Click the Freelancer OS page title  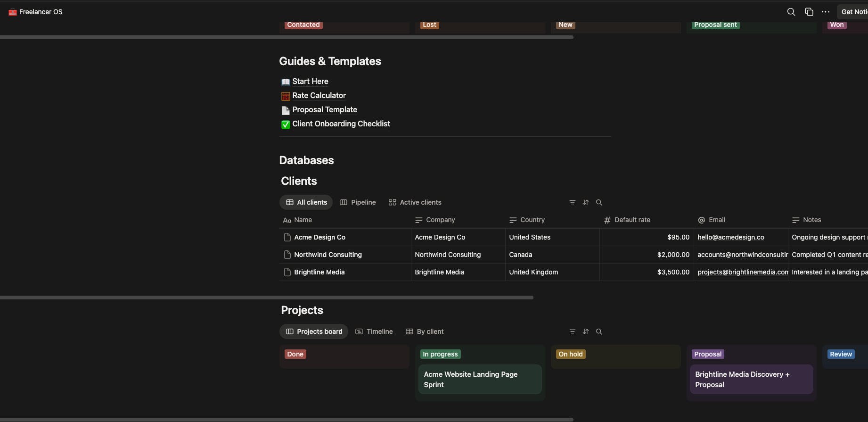pos(41,12)
